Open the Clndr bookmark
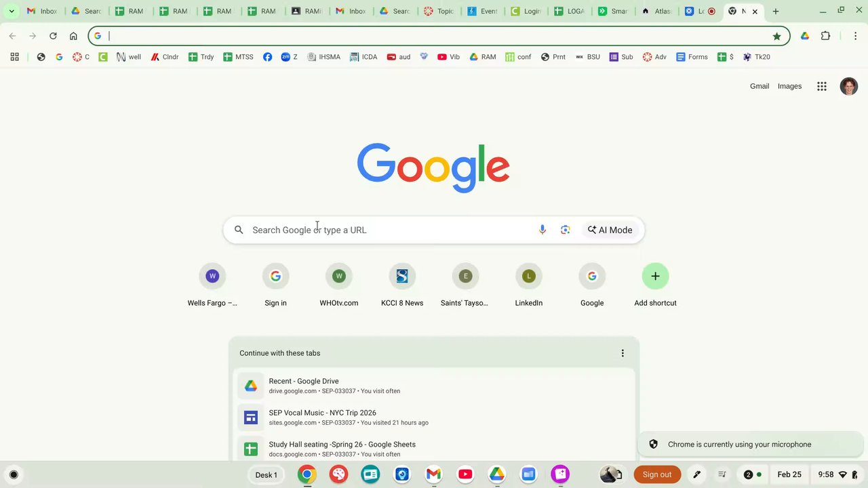Screen dimensions: 868x488 [x=165, y=57]
